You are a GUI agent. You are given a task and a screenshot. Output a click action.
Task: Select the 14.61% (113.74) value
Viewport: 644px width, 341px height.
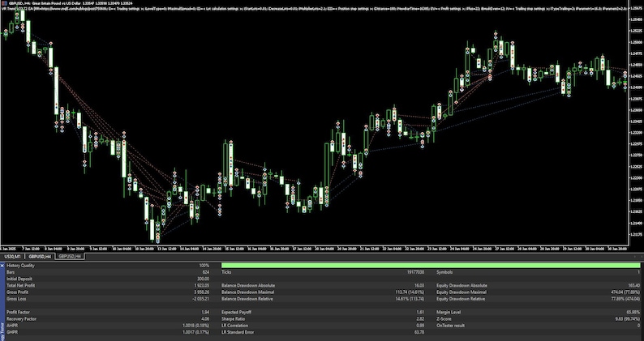coord(410,299)
